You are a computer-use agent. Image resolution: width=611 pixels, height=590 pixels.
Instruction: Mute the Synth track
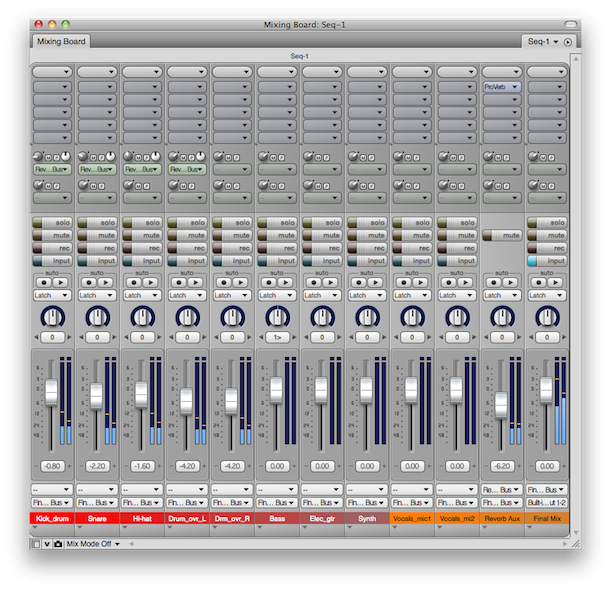(x=367, y=235)
